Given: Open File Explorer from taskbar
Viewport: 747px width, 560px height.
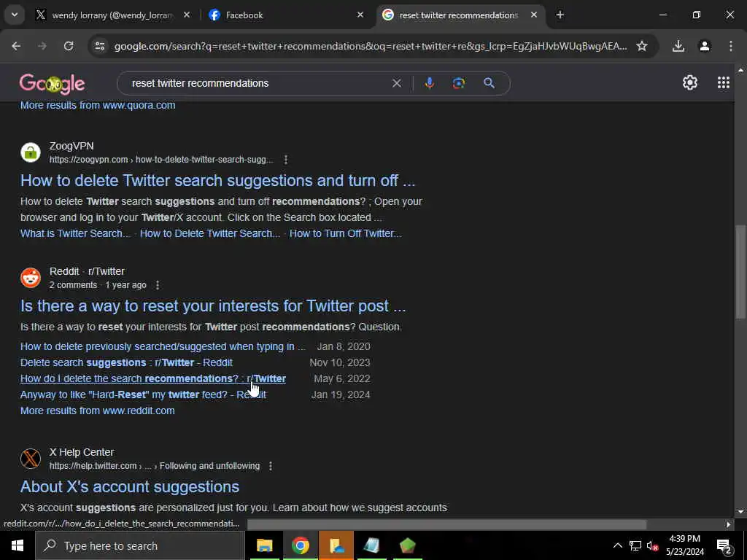Looking at the screenshot, I should click(x=264, y=545).
